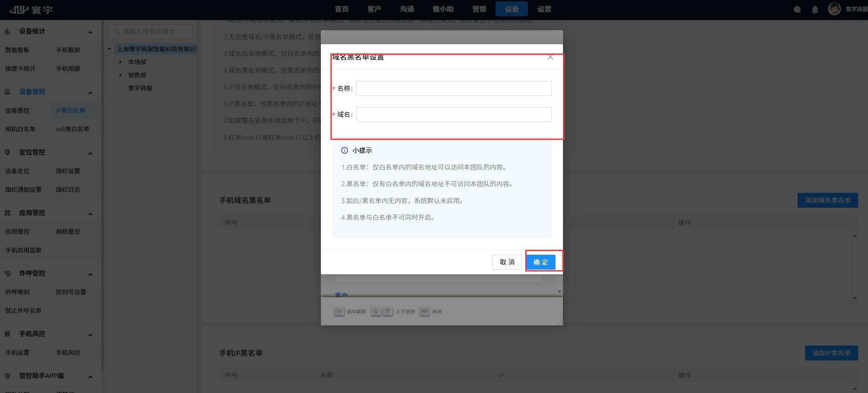This screenshot has width=868, height=393.
Task: Click the 确定 confirm button
Action: [x=541, y=262]
